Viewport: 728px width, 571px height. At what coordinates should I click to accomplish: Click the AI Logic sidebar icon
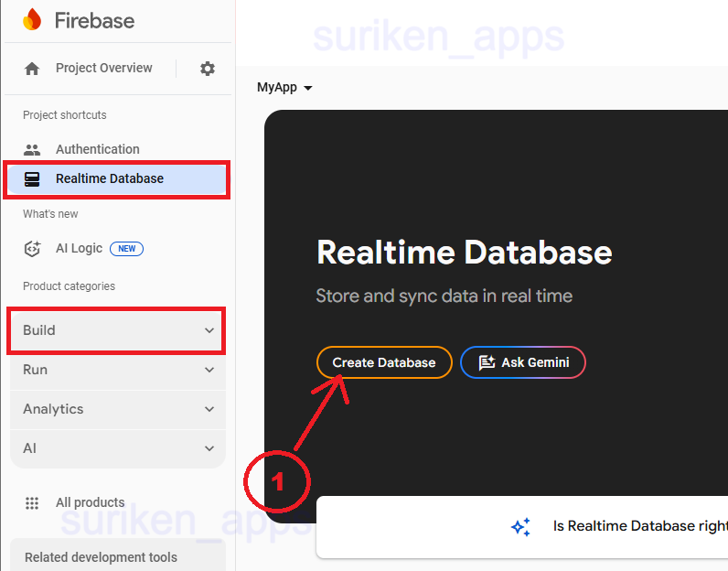32,248
